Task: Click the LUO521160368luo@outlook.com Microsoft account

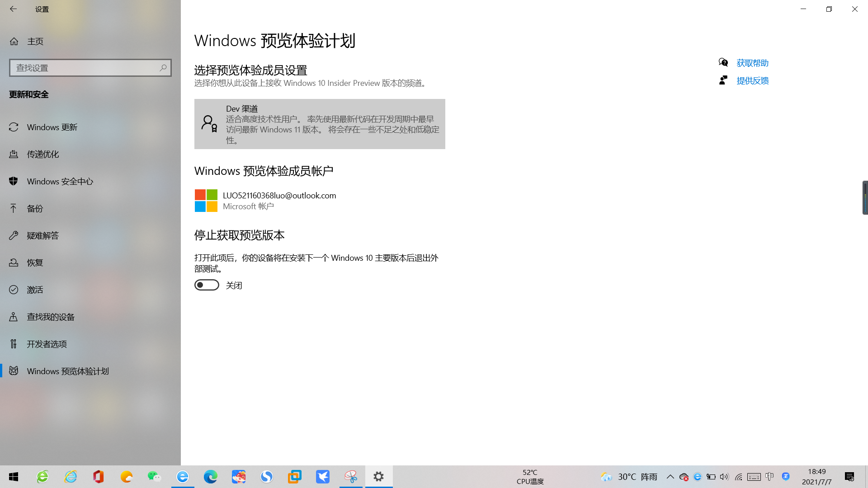Action: coord(279,196)
